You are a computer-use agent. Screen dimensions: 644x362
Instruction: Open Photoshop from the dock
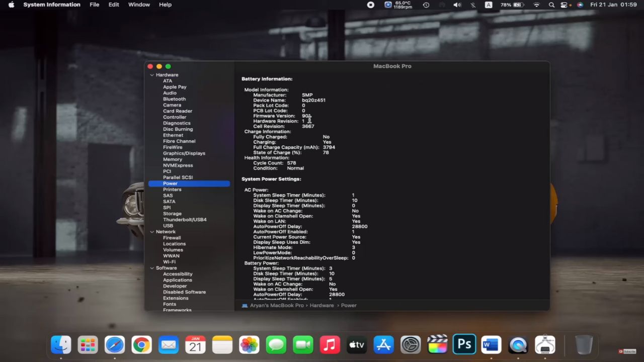[464, 345]
